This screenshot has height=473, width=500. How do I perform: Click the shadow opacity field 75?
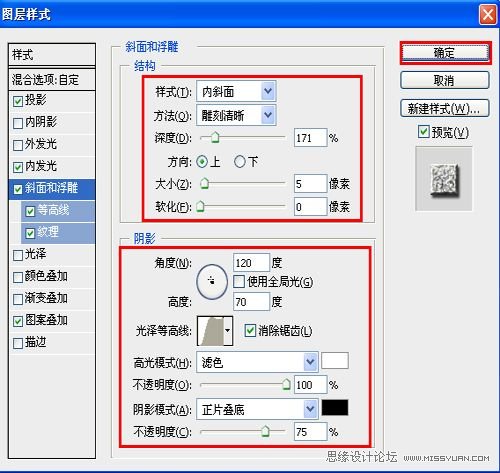pyautogui.click(x=310, y=432)
